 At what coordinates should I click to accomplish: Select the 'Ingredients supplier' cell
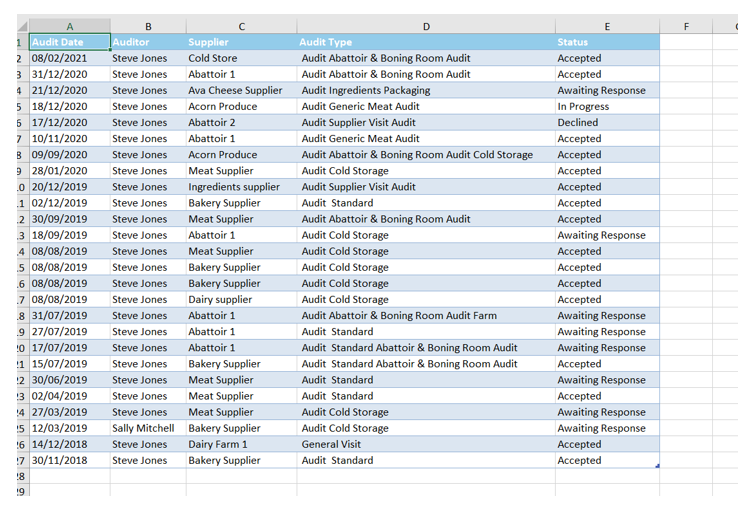[x=242, y=187]
